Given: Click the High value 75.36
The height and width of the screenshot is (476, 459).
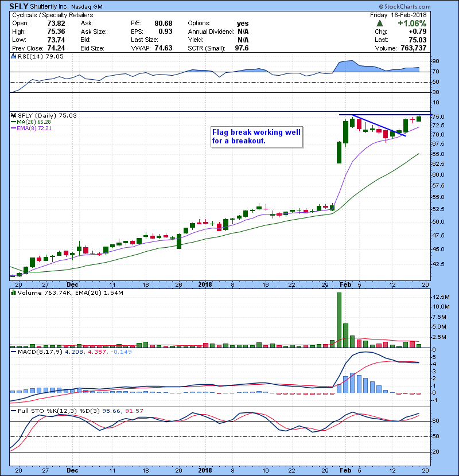Looking at the screenshot, I should coord(56,32).
